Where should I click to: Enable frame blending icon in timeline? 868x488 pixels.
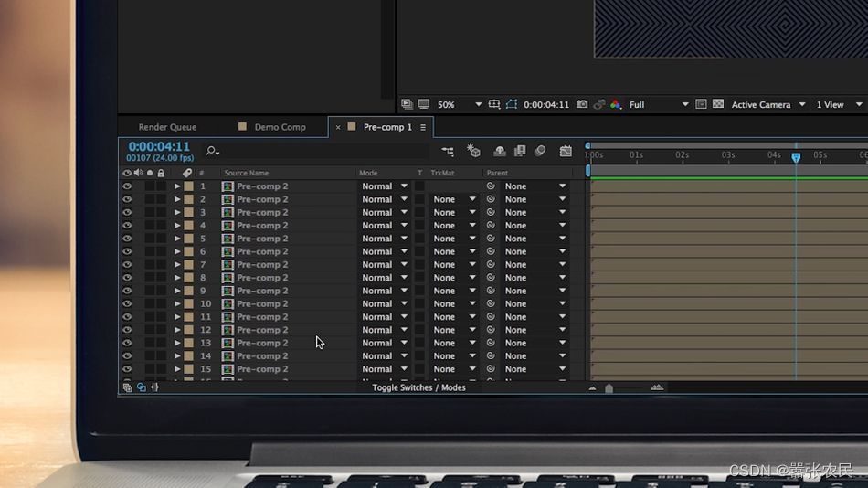[520, 151]
